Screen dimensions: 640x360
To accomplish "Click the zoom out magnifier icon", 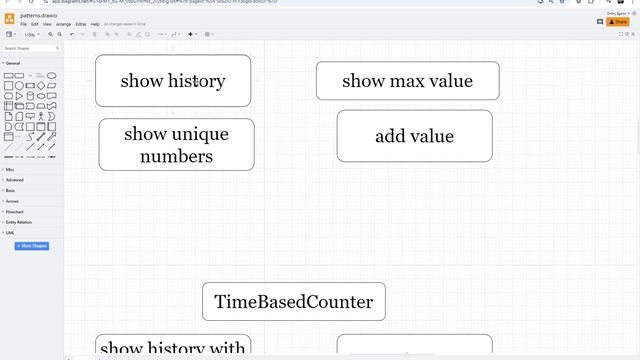I will coord(60,34).
